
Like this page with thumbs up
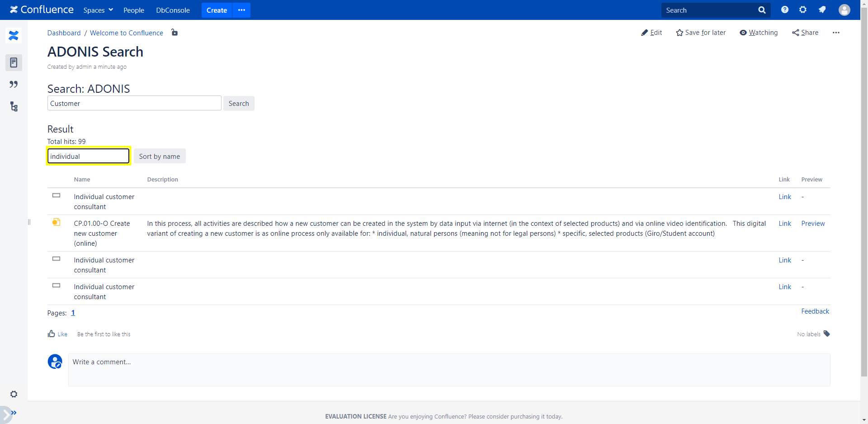57,334
